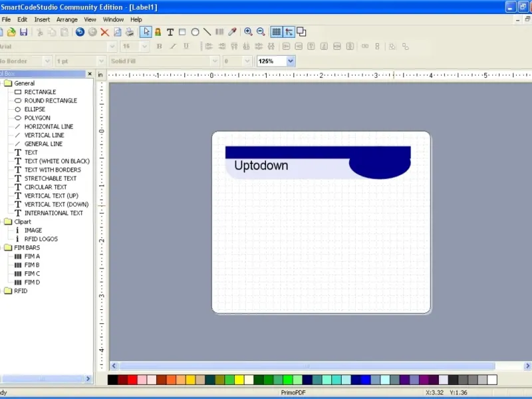Open the Arial font dropdown
532x399 pixels.
[x=112, y=47]
